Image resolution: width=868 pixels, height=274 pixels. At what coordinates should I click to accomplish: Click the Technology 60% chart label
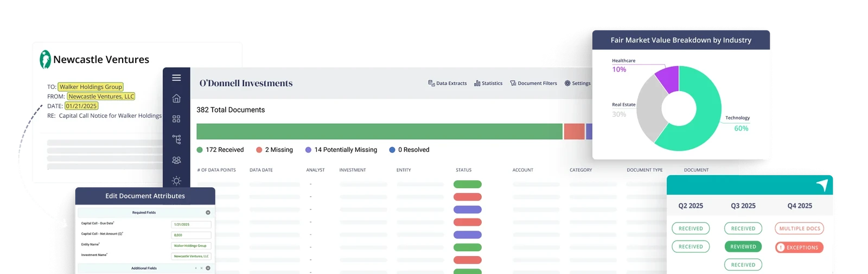click(x=739, y=123)
